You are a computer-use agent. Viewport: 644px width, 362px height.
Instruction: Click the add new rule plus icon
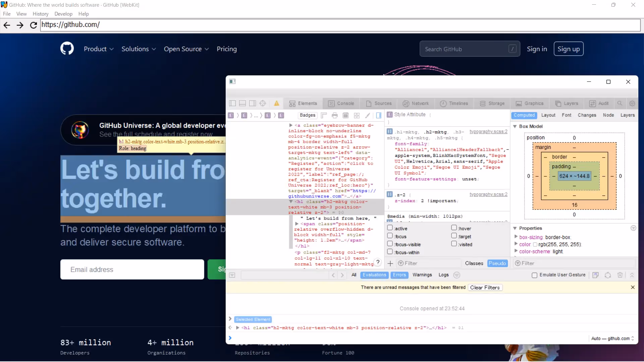point(390,263)
